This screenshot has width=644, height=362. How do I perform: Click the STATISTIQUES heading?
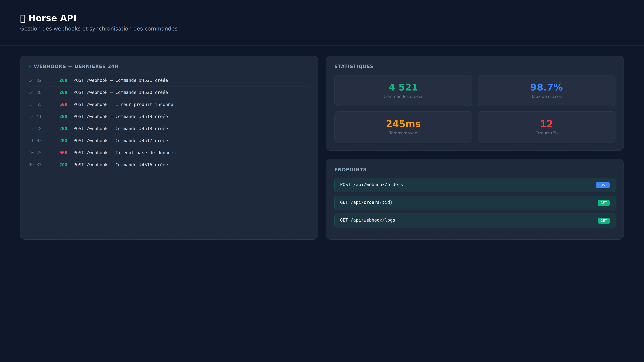(354, 66)
